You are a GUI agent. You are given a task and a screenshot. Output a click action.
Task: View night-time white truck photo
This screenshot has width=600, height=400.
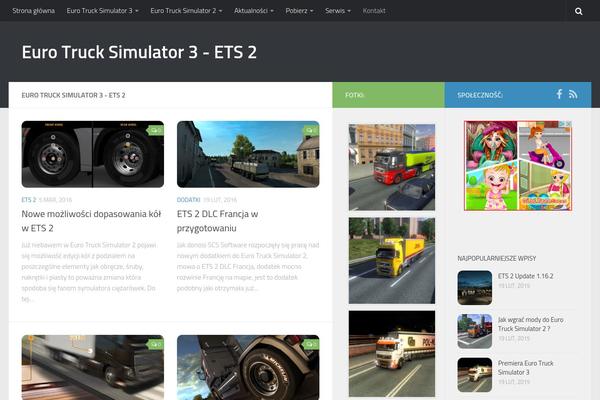tap(392, 354)
